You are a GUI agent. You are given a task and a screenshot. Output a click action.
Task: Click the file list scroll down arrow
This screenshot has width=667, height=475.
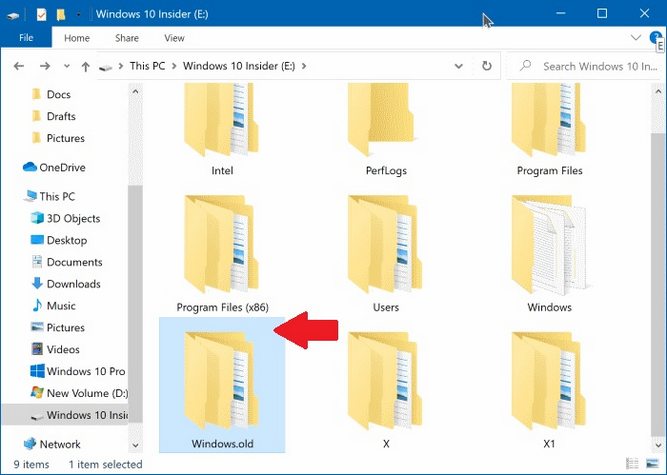[x=658, y=446]
